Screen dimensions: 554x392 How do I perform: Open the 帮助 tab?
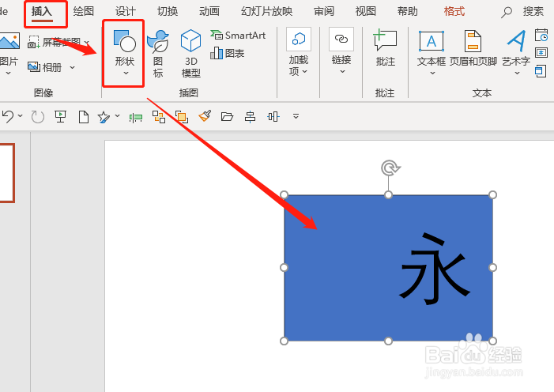(407, 11)
